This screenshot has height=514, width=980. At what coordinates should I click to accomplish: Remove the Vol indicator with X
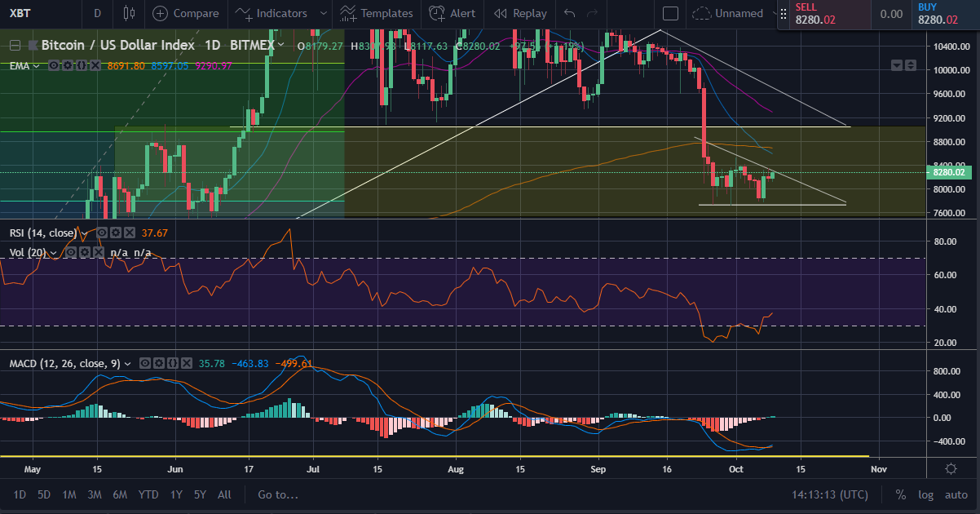(x=98, y=253)
